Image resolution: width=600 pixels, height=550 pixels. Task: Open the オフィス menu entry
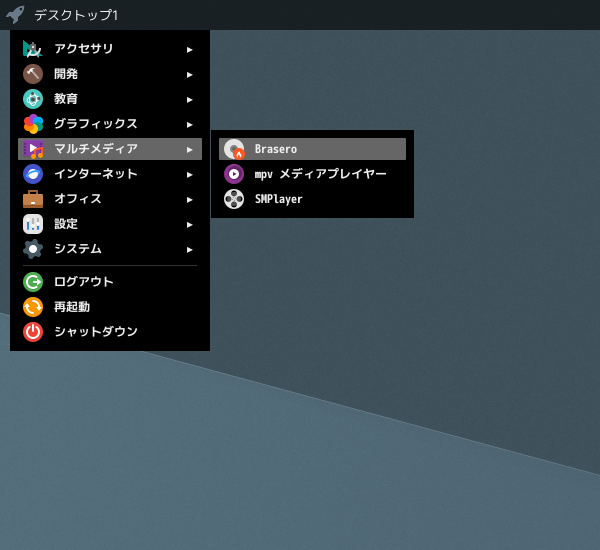110,199
